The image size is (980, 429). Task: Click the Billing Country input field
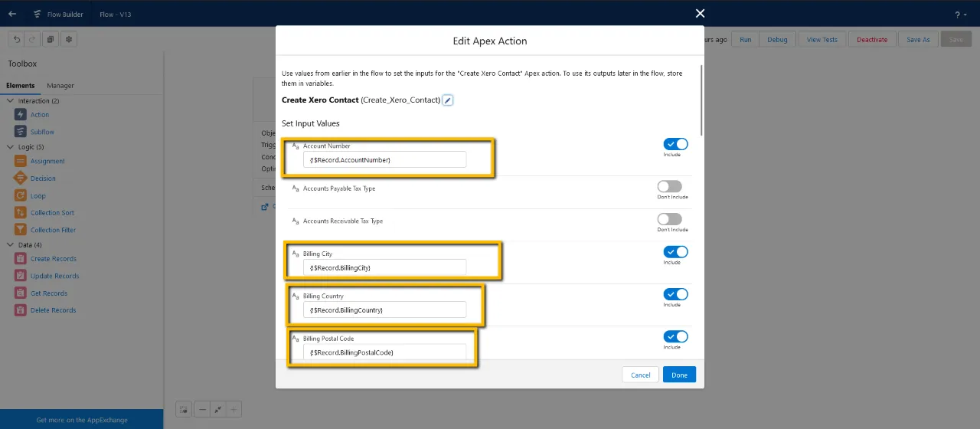coord(384,309)
